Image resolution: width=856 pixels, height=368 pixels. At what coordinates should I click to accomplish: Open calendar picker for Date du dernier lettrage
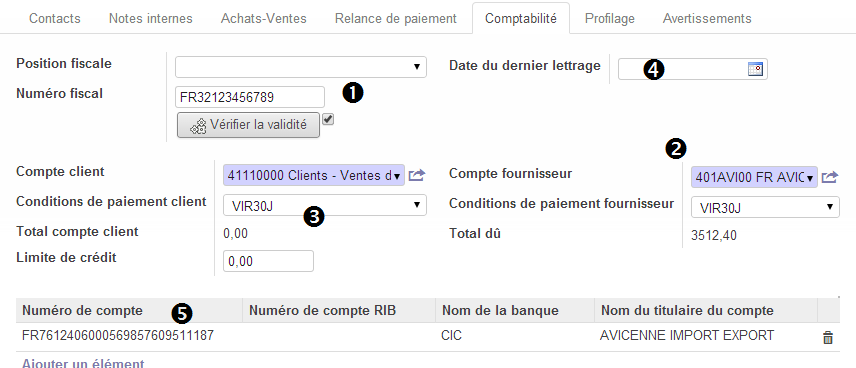click(x=755, y=69)
